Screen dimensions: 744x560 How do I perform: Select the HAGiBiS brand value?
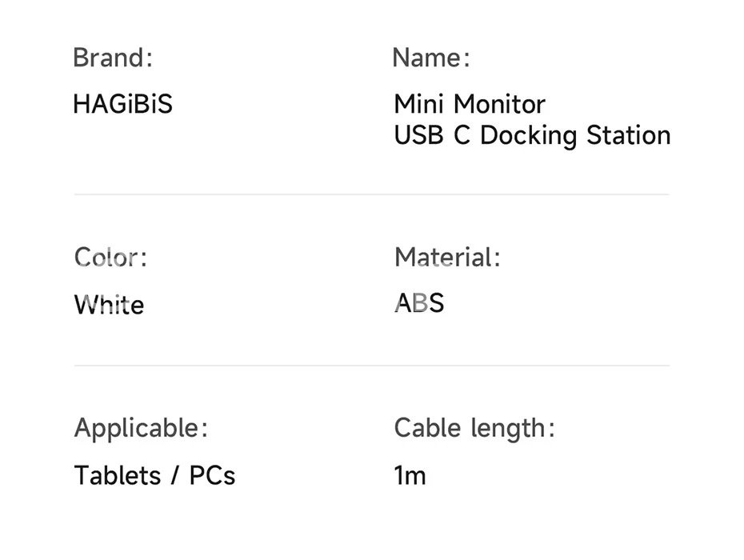[x=122, y=104]
